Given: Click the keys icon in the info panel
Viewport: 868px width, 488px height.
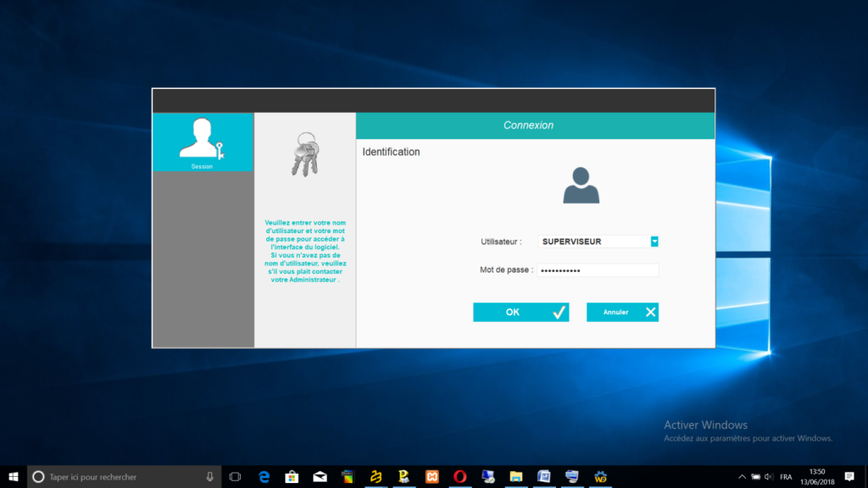Looking at the screenshot, I should pos(304,154).
